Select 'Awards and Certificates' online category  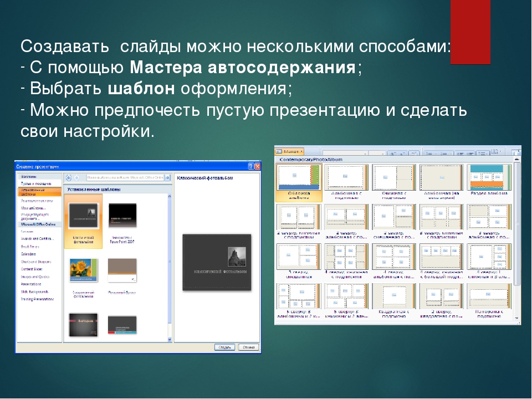point(37,239)
